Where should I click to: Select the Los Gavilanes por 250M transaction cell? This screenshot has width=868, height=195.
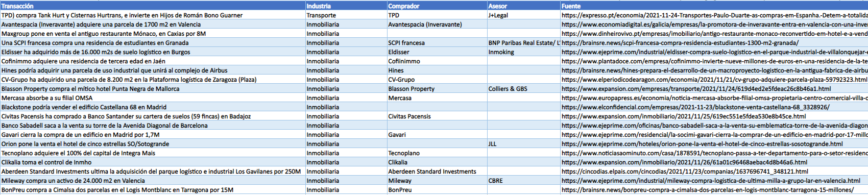point(153,172)
